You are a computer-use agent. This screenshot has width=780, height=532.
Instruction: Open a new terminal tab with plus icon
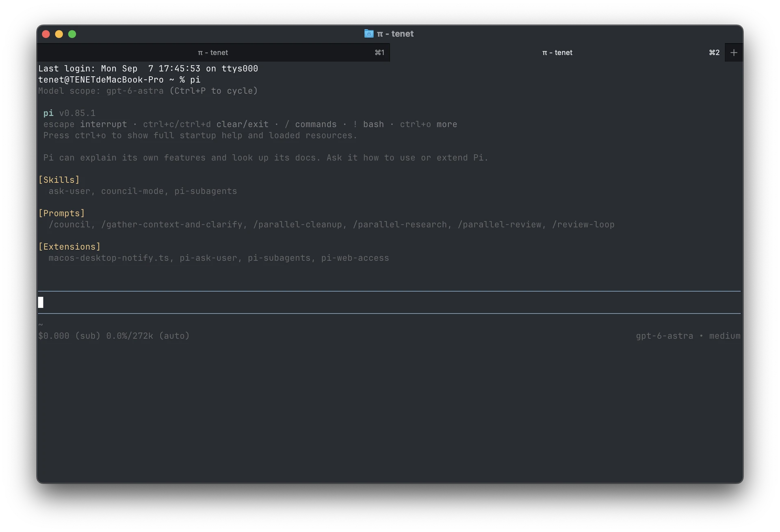(734, 52)
